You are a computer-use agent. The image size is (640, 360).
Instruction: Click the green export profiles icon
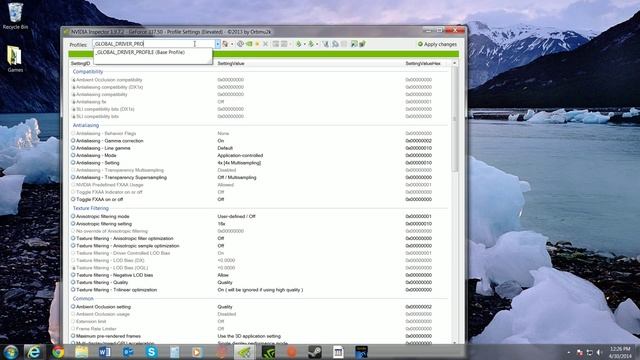pos(299,44)
